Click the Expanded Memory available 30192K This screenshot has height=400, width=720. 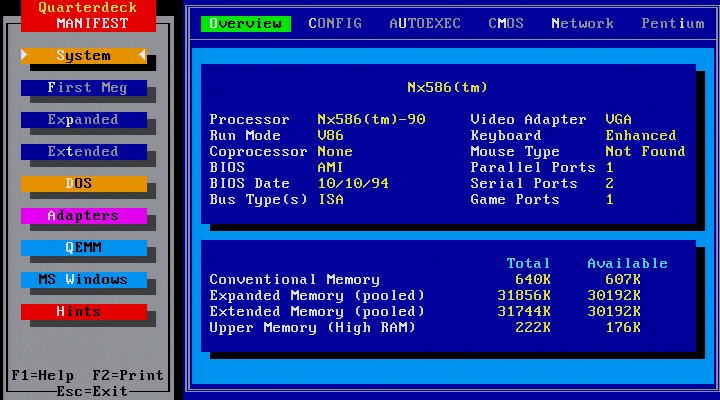click(614, 296)
